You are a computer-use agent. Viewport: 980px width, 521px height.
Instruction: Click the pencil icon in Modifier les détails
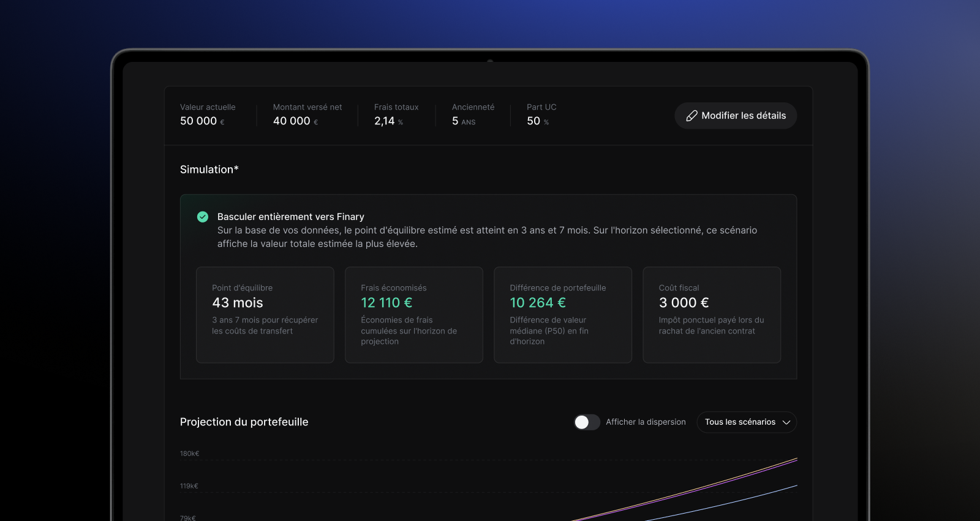pos(692,116)
